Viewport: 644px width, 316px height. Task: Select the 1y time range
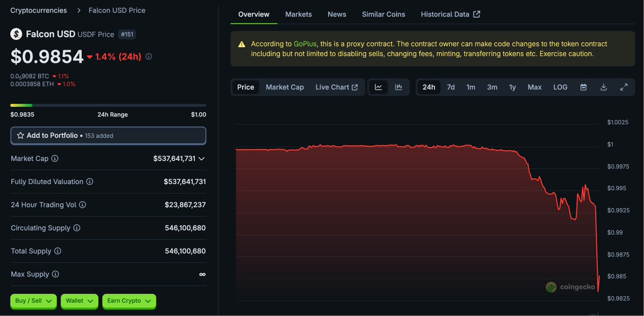click(x=513, y=87)
